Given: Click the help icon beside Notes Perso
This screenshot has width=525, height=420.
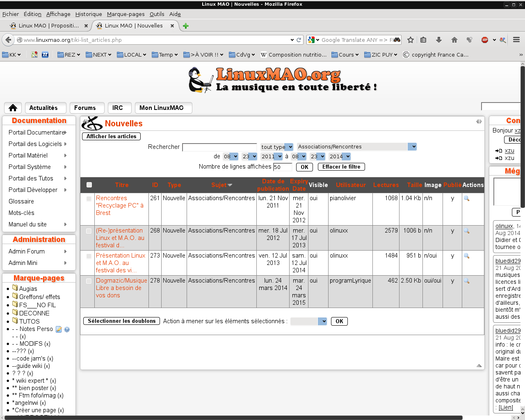Looking at the screenshot, I should click(67, 329).
